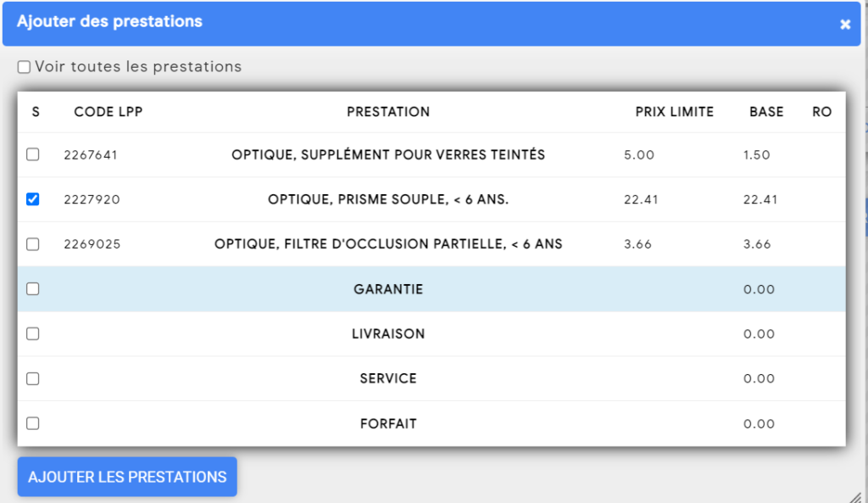Close the Ajouter des prestations dialog
Image resolution: width=868 pixels, height=503 pixels.
click(x=845, y=25)
